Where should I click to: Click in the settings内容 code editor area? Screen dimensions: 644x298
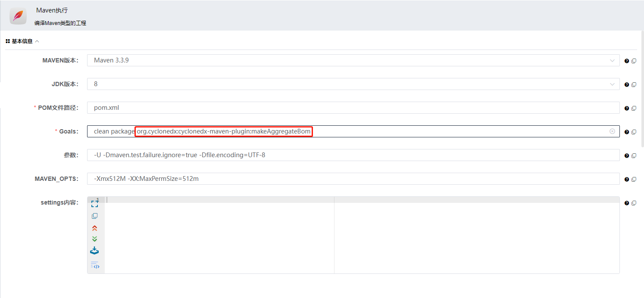(362, 235)
